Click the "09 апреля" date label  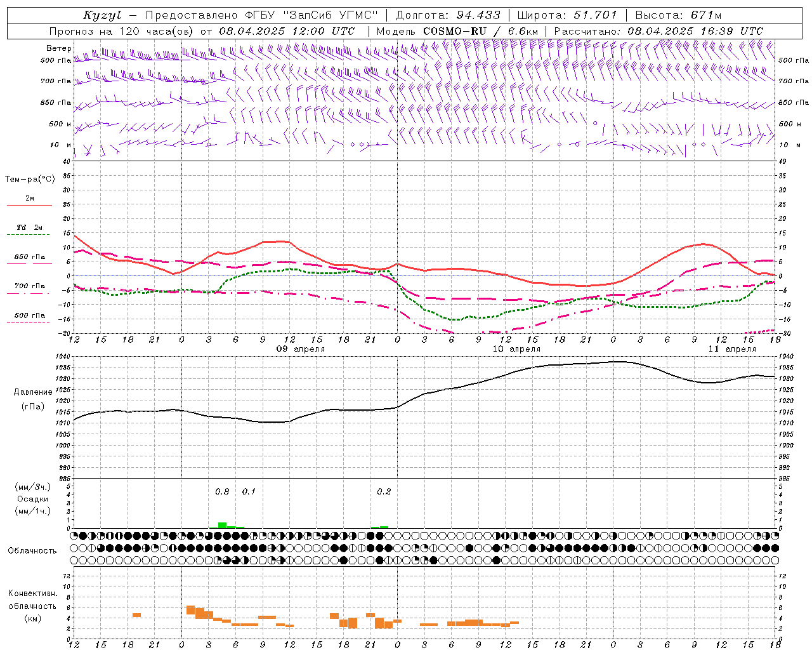coord(301,349)
